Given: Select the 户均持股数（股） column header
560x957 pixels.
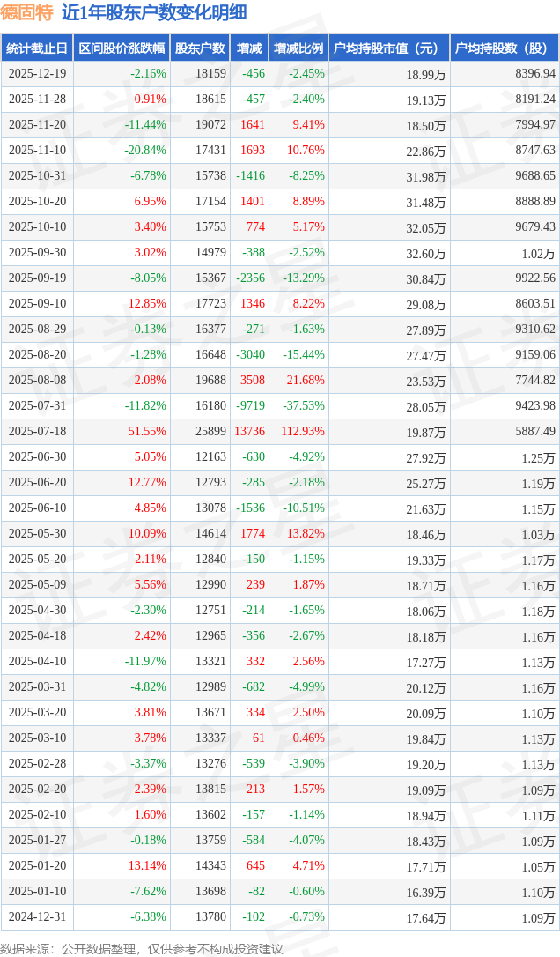Looking at the screenshot, I should [x=504, y=48].
